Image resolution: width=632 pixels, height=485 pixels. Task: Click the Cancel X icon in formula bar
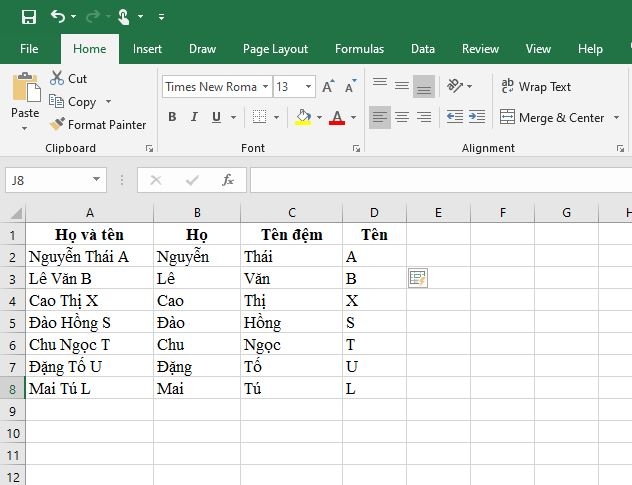[156, 180]
